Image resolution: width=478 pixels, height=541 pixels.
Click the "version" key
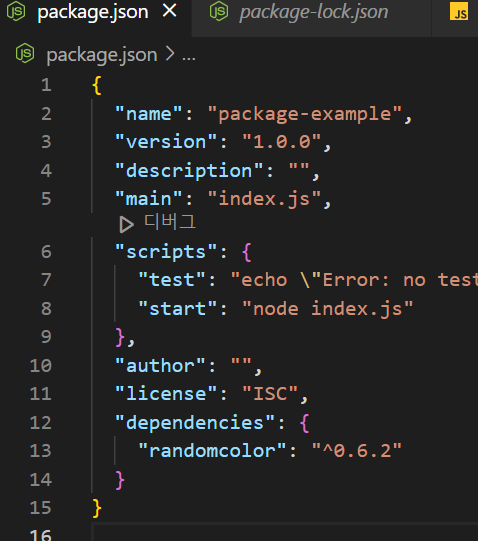point(166,142)
